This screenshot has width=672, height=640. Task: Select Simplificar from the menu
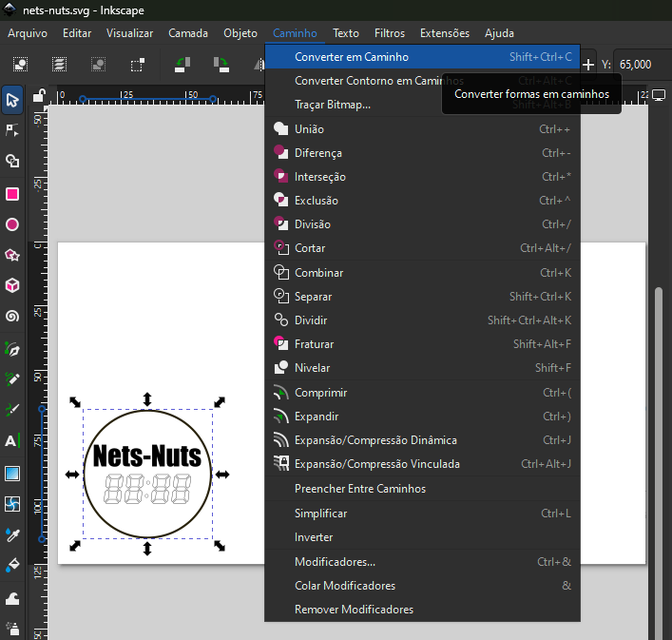320,514
